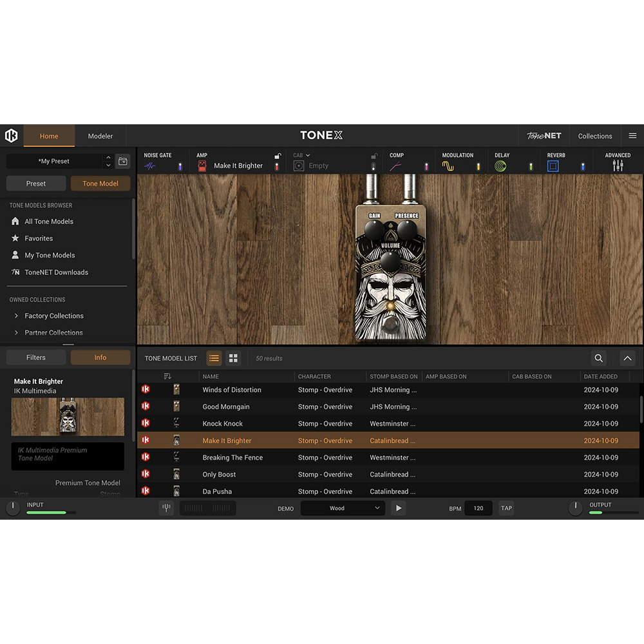
Task: Select next preset with down arrow
Action: (108, 165)
